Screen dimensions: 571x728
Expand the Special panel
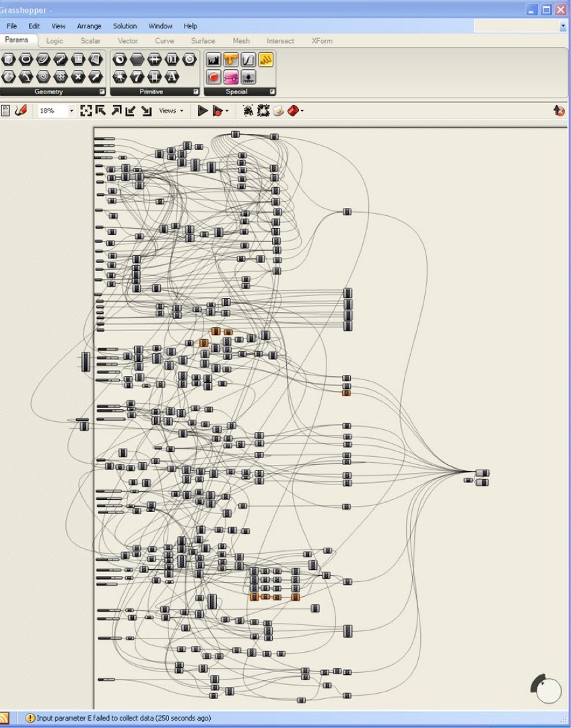(x=272, y=92)
